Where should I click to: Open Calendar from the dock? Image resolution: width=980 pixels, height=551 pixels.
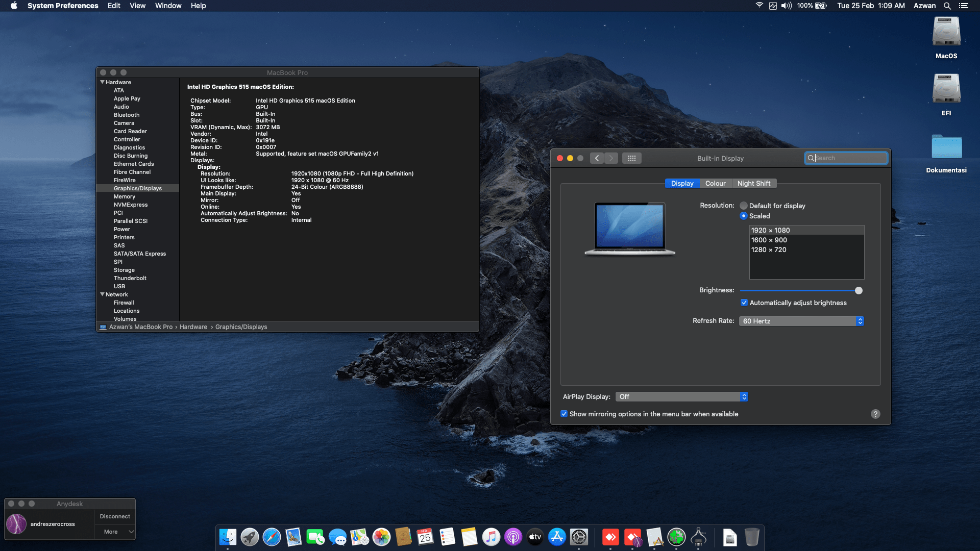click(425, 537)
